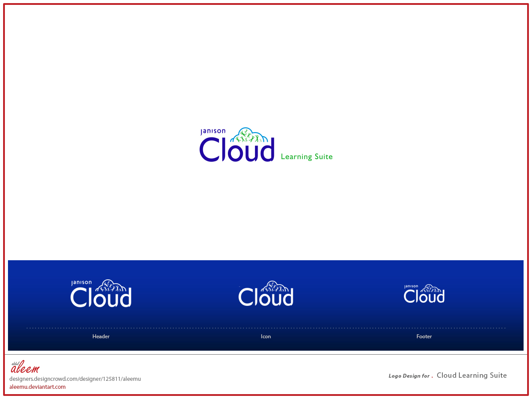
Task: Click the main Janison Cloud logo
Action: tap(266, 145)
